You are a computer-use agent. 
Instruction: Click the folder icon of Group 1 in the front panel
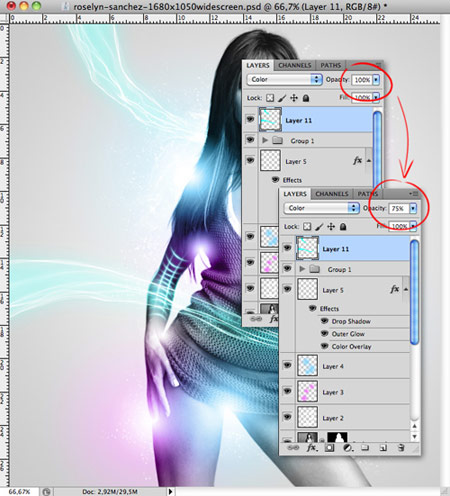pyautogui.click(x=314, y=269)
